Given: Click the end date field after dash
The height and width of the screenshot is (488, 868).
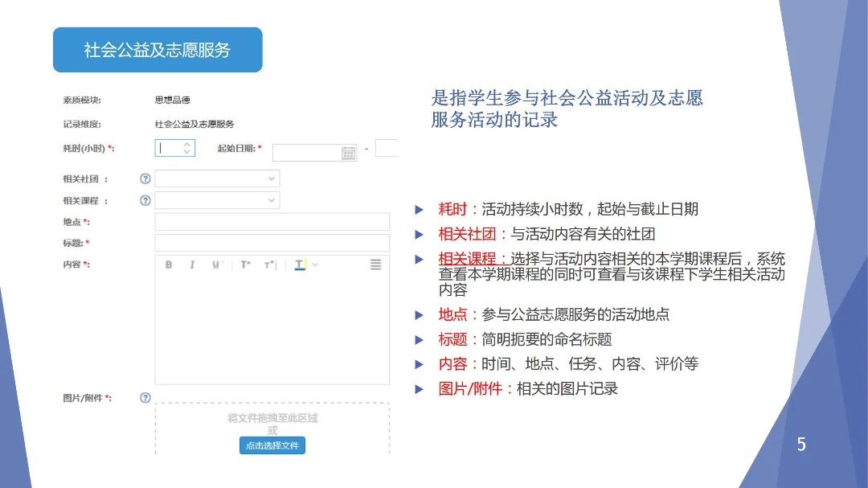Looking at the screenshot, I should tap(387, 148).
